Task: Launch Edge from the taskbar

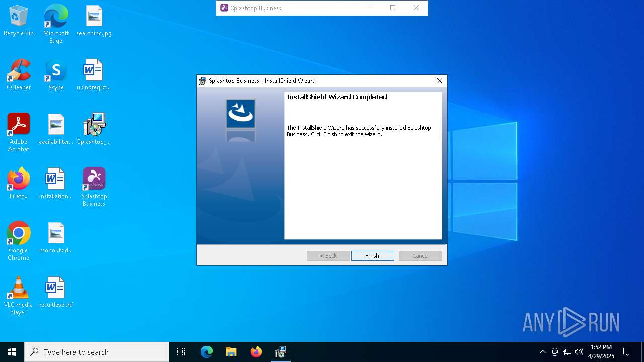Action: [x=207, y=352]
